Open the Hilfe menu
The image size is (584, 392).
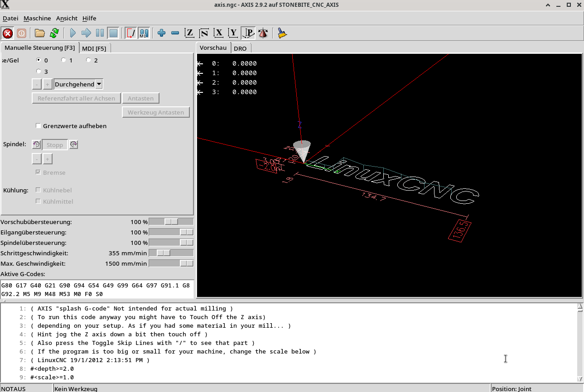(x=89, y=18)
